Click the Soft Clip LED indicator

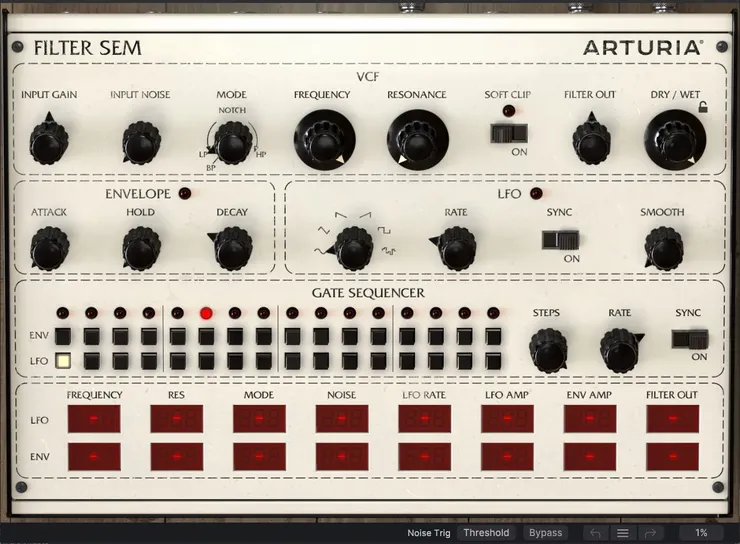509,111
